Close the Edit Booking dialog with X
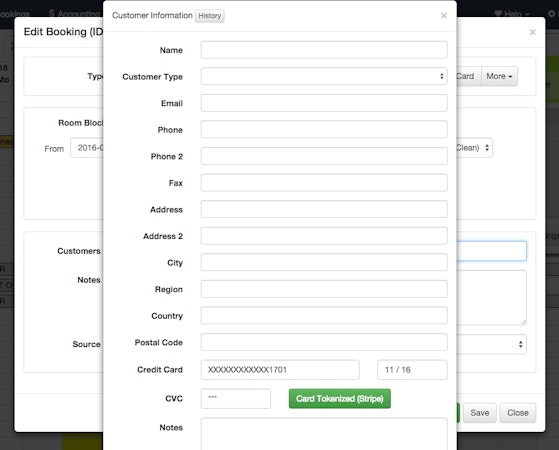 pyautogui.click(x=533, y=32)
